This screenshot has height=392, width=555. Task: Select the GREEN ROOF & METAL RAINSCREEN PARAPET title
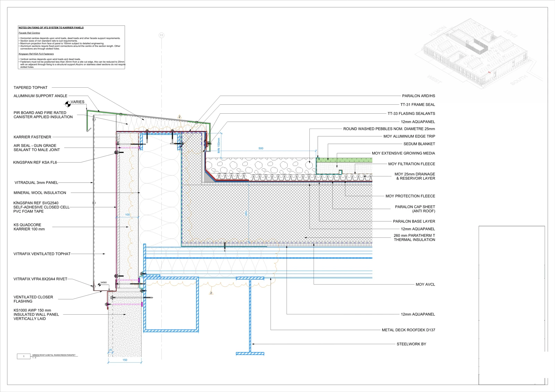54,355
